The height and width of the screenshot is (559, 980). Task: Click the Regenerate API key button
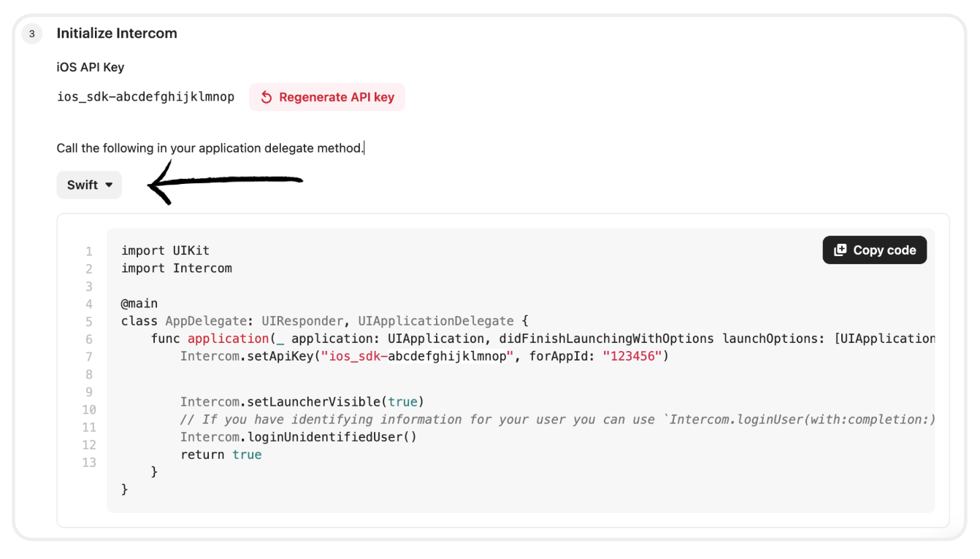[x=327, y=97]
